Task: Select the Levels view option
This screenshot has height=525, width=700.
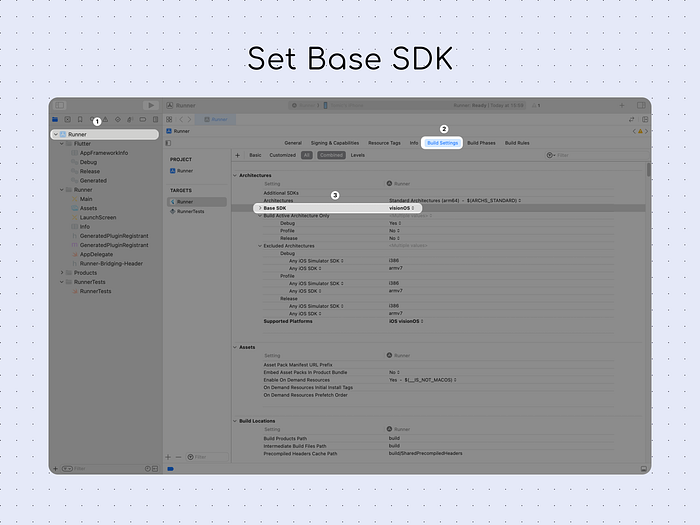Action: (358, 155)
